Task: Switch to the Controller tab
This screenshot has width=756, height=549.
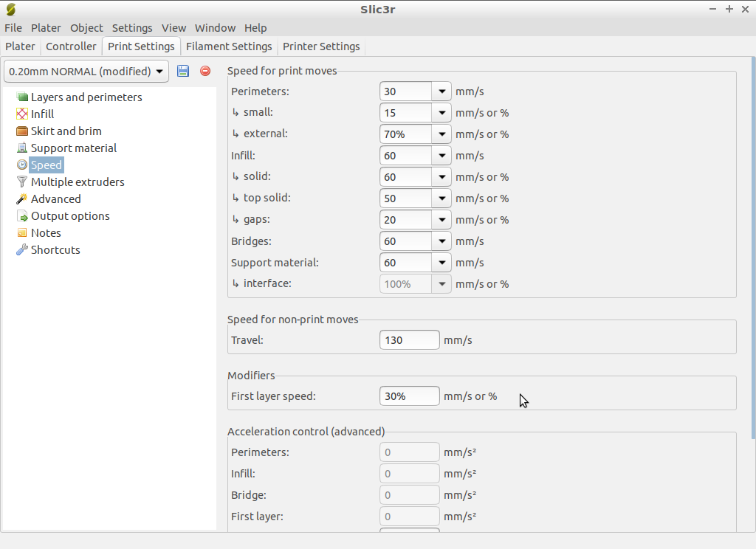Action: tap(71, 46)
